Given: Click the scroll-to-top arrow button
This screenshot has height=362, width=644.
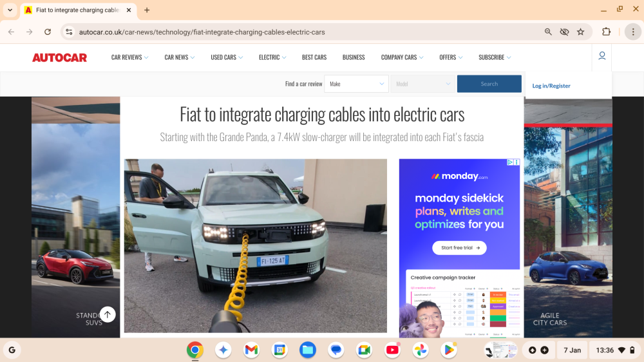Looking at the screenshot, I should point(108,315).
